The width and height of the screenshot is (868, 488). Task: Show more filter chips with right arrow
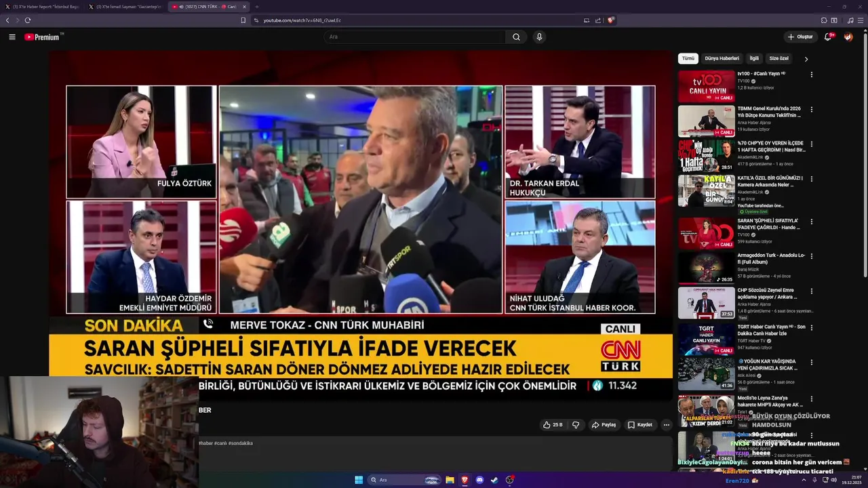[x=806, y=59]
